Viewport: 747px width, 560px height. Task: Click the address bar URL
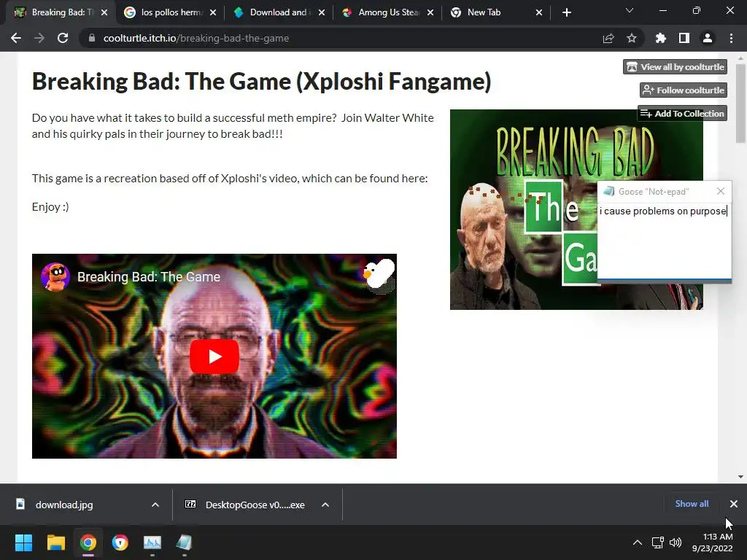point(196,38)
